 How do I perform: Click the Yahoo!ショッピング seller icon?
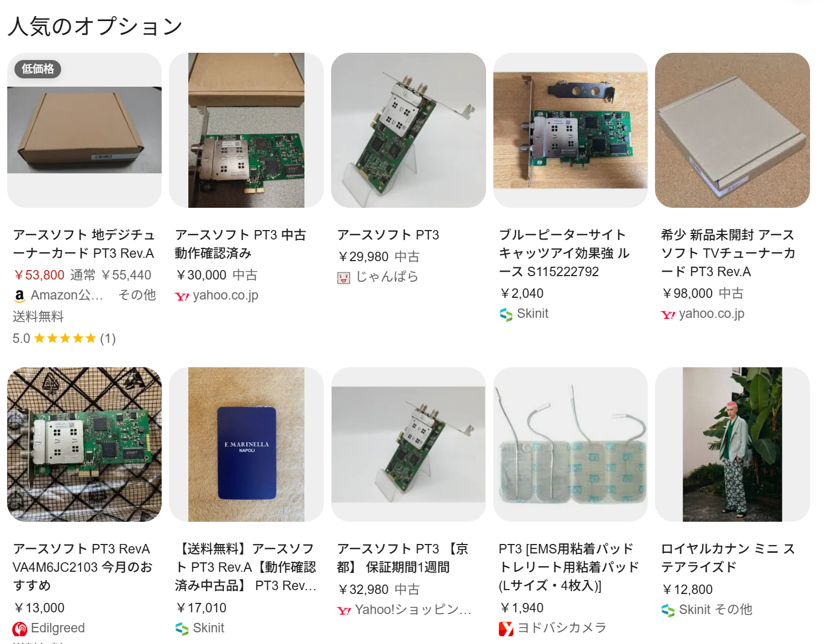coord(344,611)
